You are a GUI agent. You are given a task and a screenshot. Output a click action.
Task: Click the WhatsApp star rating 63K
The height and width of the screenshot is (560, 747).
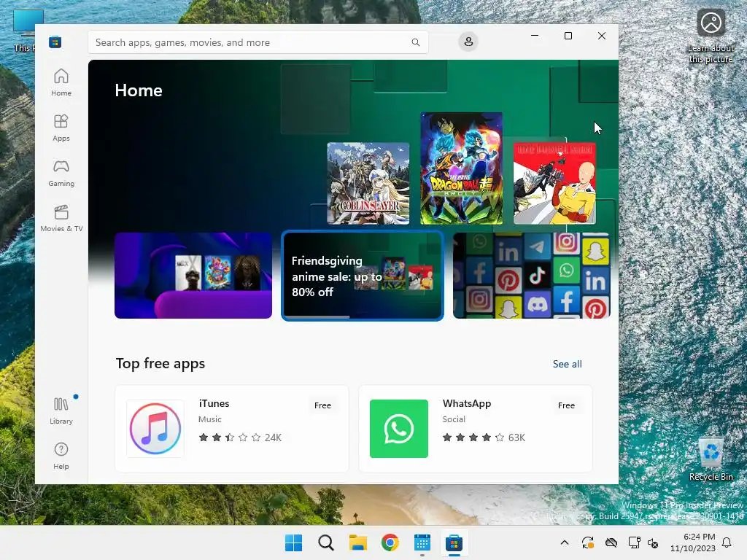tap(484, 437)
